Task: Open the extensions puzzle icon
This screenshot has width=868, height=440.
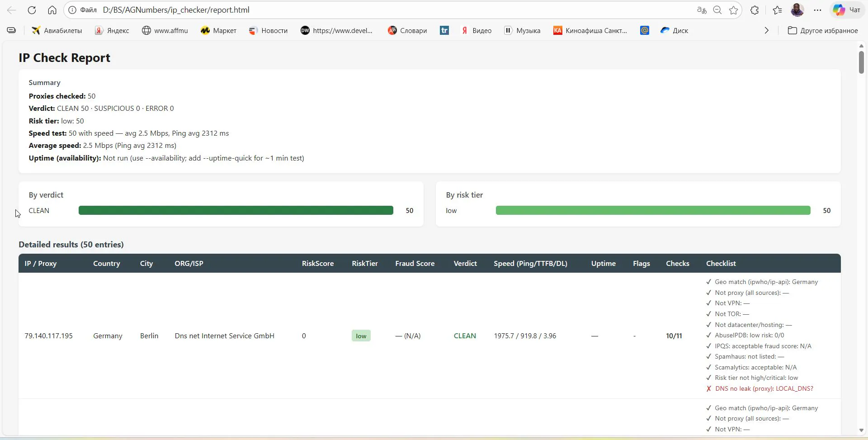Action: [755, 10]
